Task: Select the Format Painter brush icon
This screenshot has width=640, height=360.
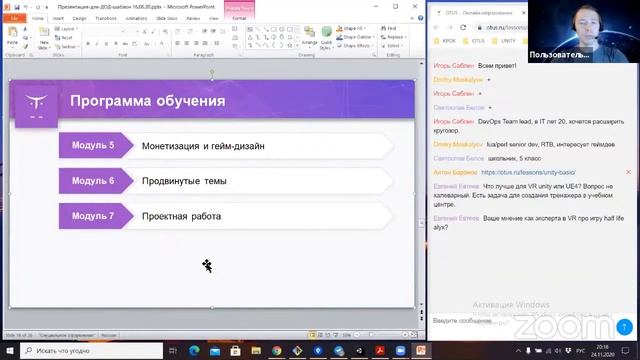Action: (25, 47)
